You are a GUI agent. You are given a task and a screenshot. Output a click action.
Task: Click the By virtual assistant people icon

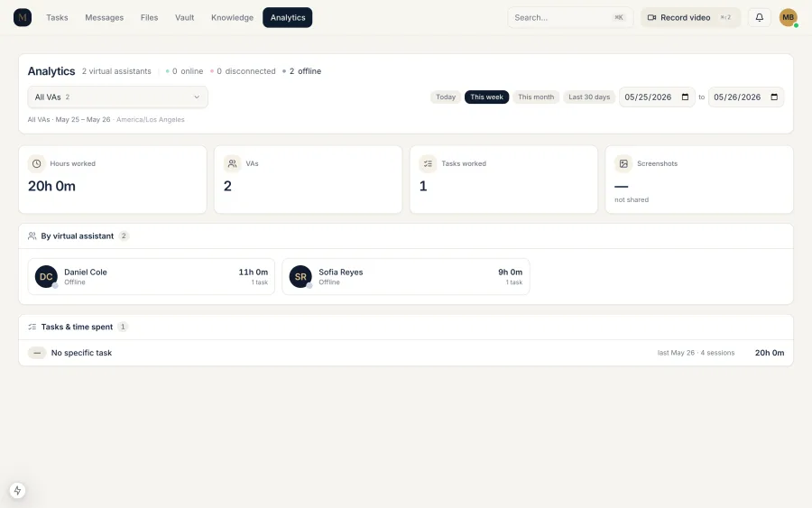(x=32, y=236)
